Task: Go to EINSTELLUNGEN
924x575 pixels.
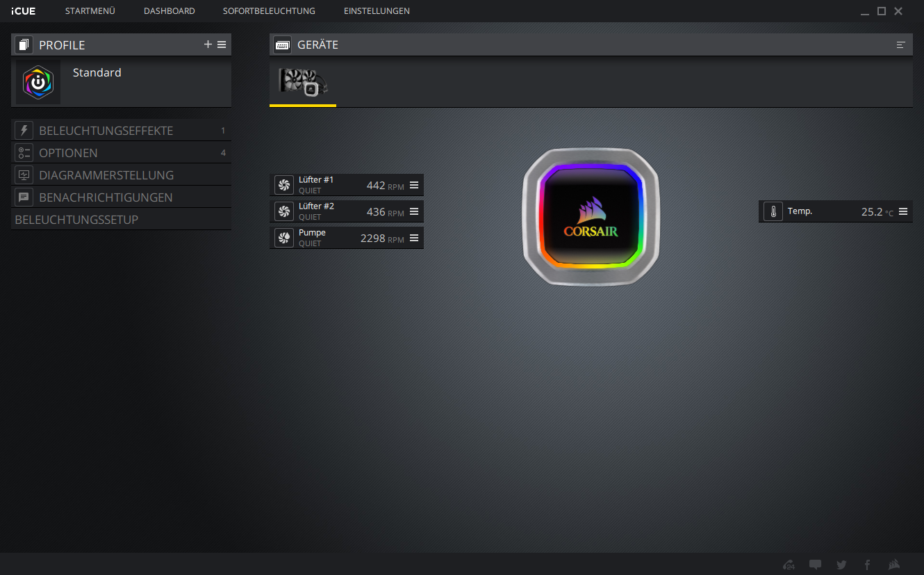Action: [377, 11]
